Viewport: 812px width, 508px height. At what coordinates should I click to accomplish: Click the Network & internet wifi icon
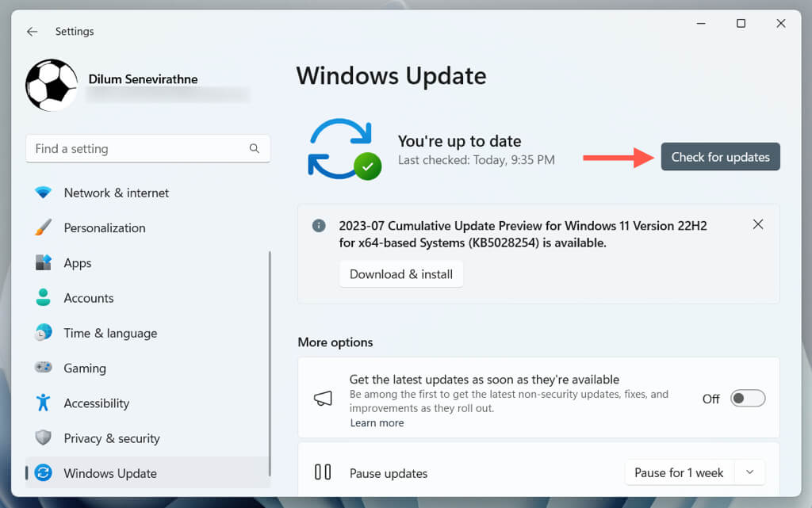(x=43, y=193)
